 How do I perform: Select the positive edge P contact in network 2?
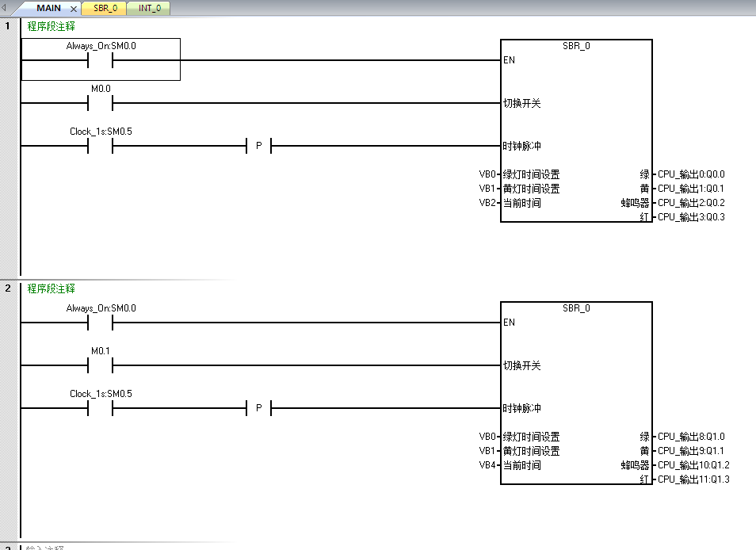coord(258,408)
